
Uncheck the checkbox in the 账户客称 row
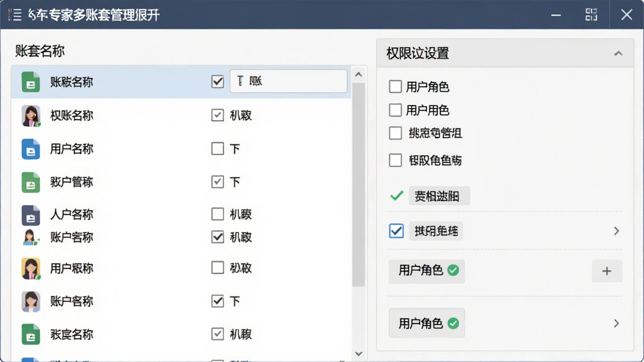(x=218, y=237)
